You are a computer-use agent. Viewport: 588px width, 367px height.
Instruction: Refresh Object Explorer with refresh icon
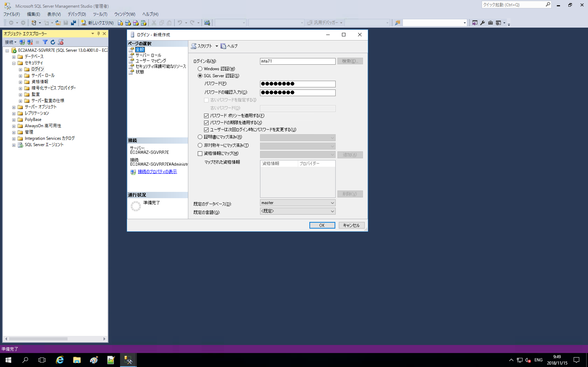point(53,42)
